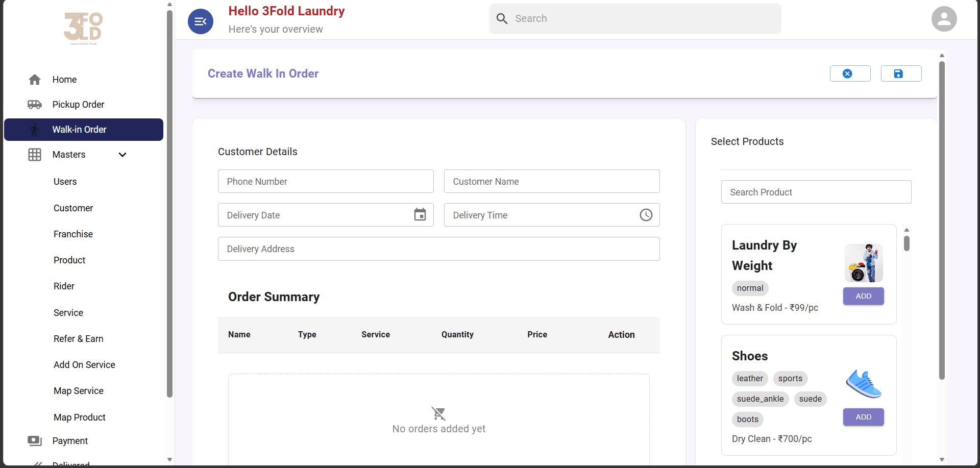Select the leather shoe type chip
The height and width of the screenshot is (468, 980).
750,379
